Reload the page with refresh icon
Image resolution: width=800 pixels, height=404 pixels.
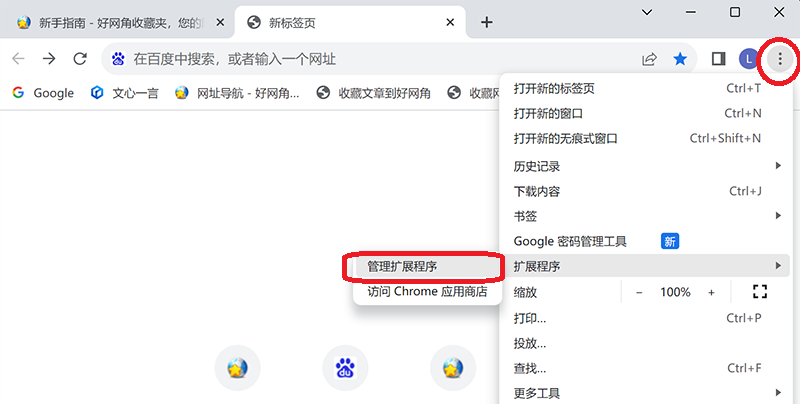(x=80, y=59)
